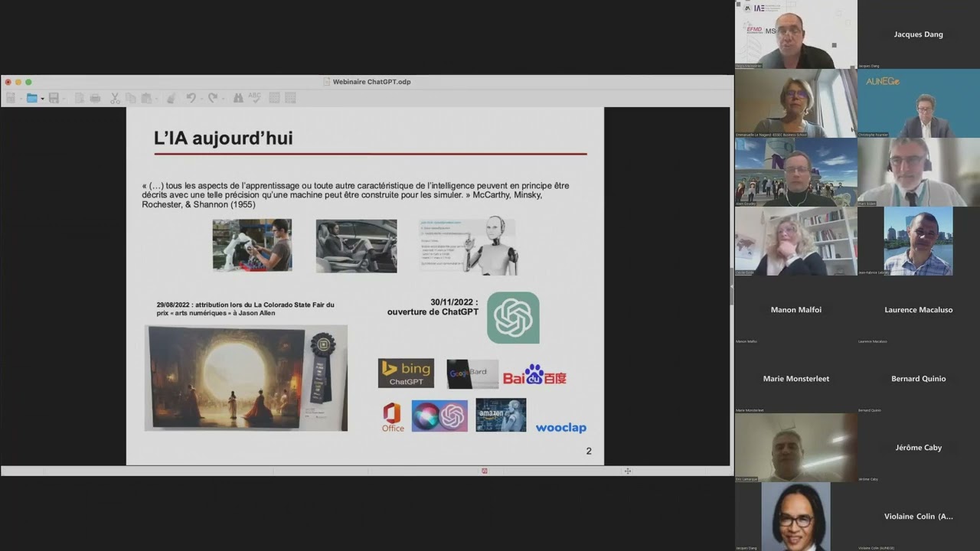The image size is (980, 551).
Task: Select the Jacques Dang portrait photo tile
Action: 796,517
